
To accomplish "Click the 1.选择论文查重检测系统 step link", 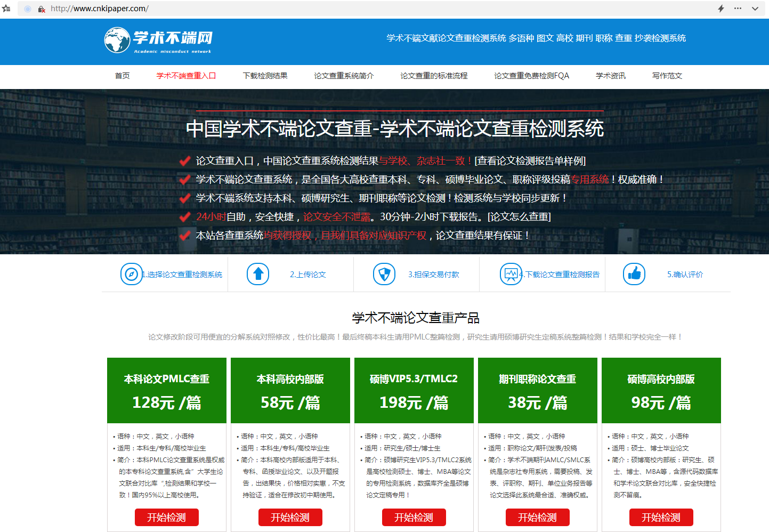I will 182,275.
